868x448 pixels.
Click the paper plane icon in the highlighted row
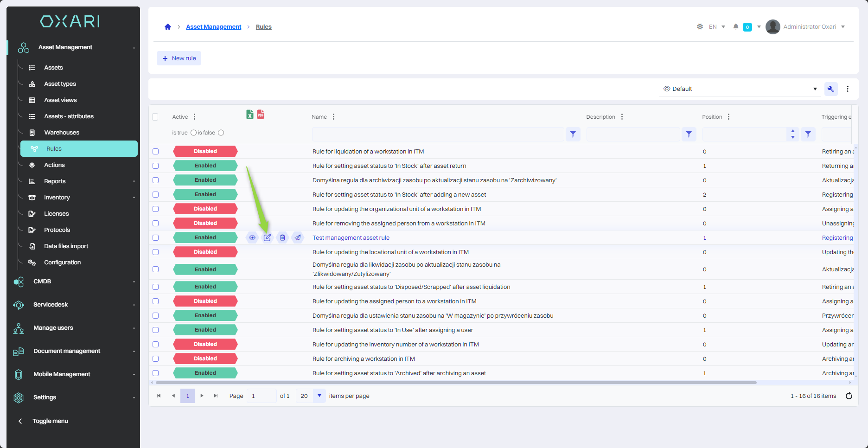[298, 237]
